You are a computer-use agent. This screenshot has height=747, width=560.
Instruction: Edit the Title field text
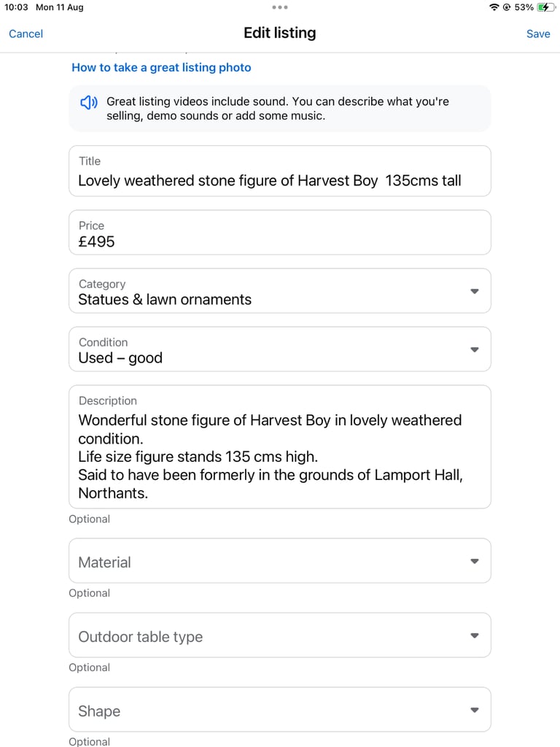pos(280,171)
